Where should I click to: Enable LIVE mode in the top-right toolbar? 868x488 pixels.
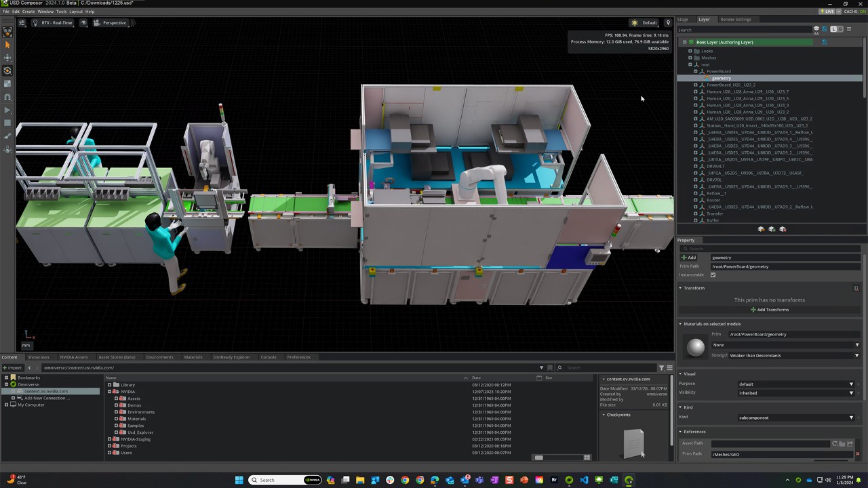click(827, 12)
